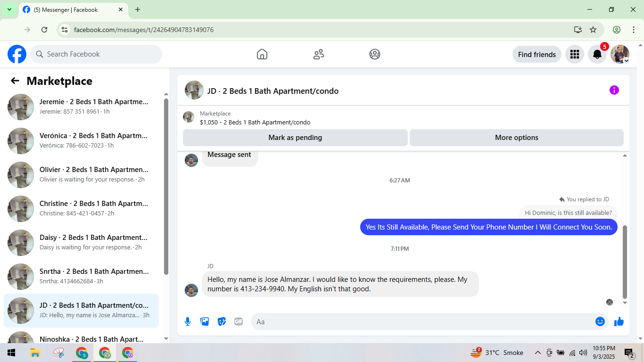Open the Home feed icon
644x362 pixels.
[262, 54]
